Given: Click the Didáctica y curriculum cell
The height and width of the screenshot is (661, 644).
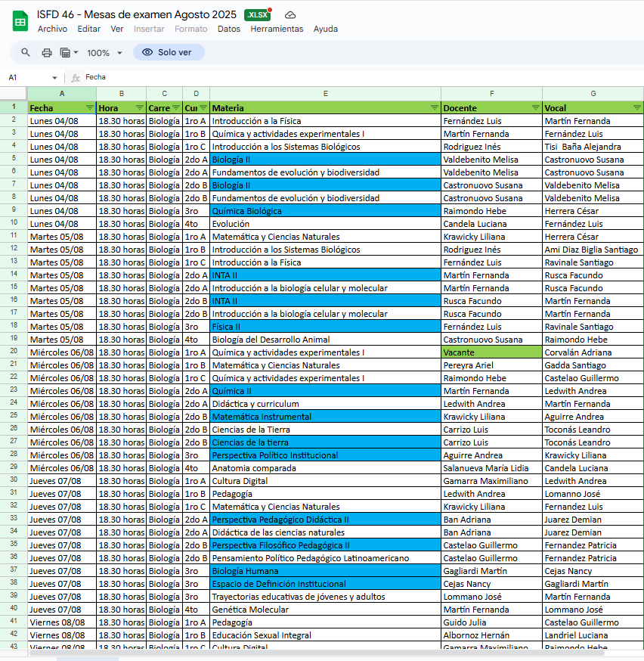Looking at the screenshot, I should (x=326, y=404).
